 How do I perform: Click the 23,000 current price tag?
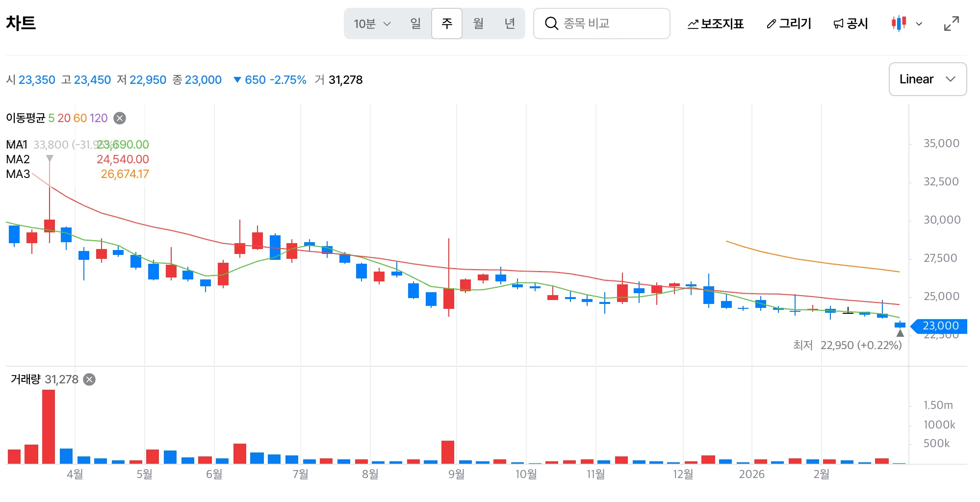(939, 326)
